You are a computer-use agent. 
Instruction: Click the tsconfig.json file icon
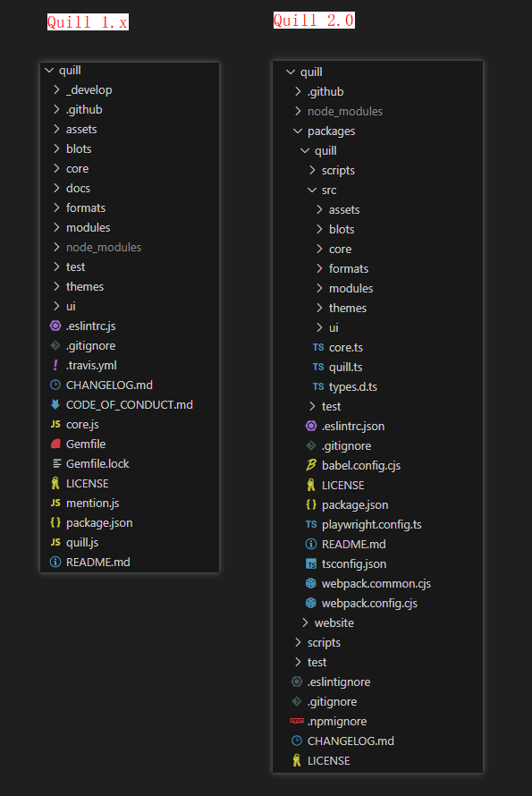pyautogui.click(x=311, y=564)
